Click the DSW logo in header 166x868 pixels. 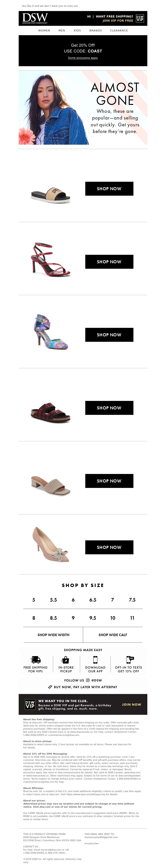(35, 18)
